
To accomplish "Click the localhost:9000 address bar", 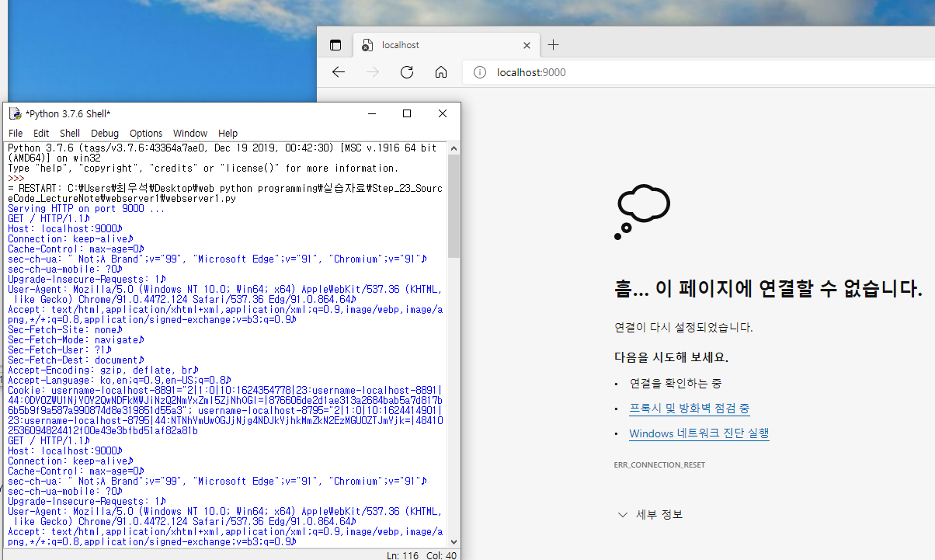I will [699, 72].
